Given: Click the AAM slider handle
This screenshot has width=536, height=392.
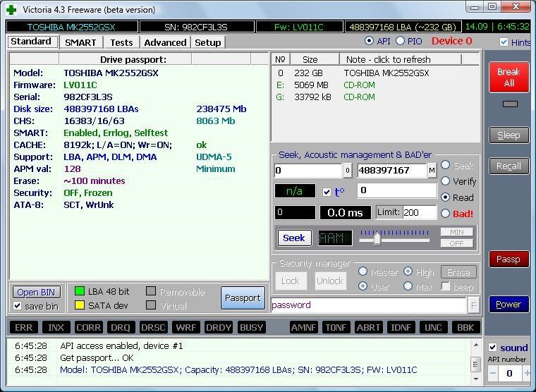Looking at the screenshot, I should [x=377, y=238].
